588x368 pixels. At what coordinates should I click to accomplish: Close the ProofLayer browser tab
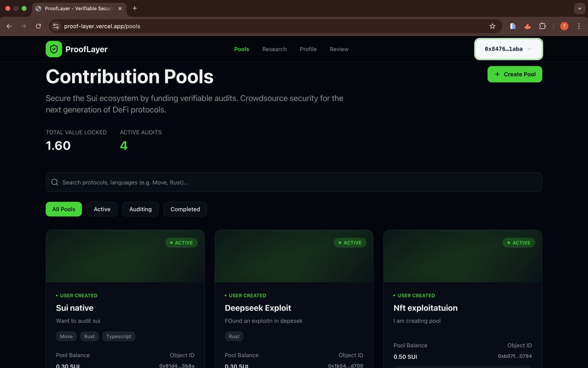(x=120, y=8)
